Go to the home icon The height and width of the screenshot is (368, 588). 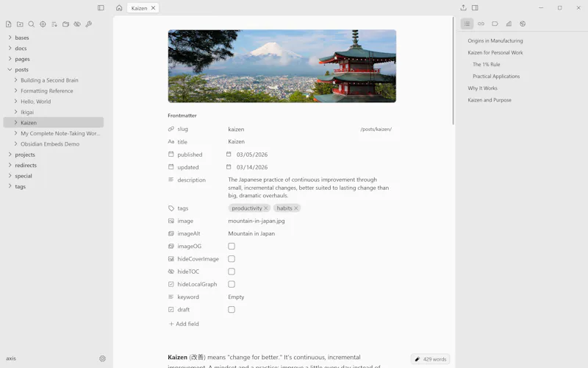click(x=119, y=7)
